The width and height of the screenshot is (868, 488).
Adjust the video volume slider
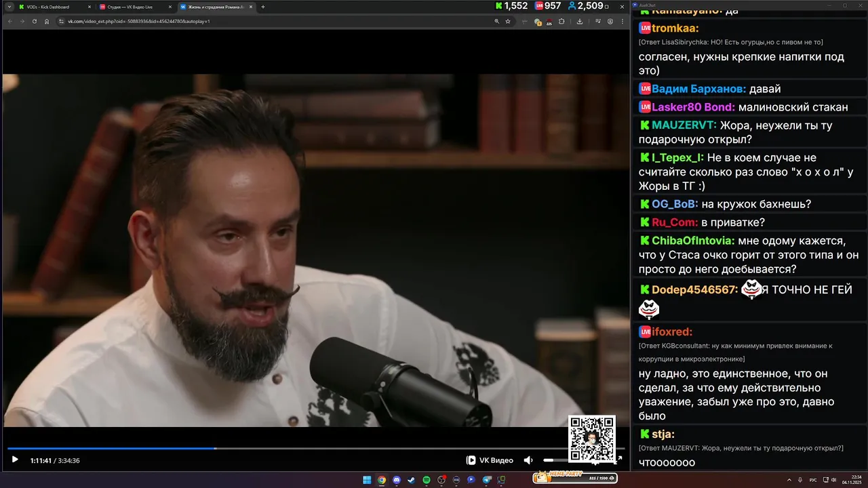click(555, 460)
